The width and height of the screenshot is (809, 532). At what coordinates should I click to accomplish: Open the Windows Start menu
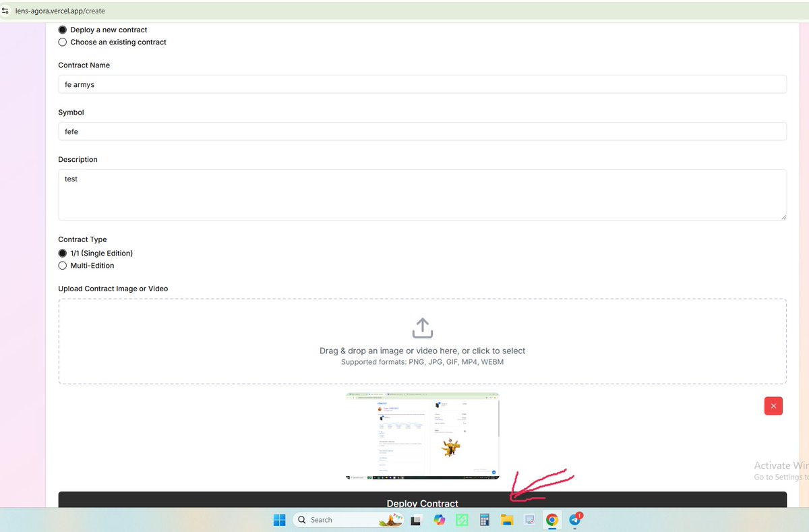click(279, 520)
